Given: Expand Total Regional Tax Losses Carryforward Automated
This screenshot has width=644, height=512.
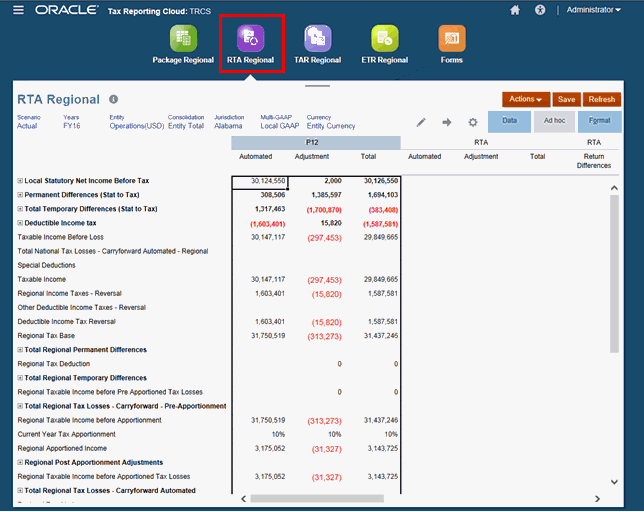Looking at the screenshot, I should pos(20,491).
